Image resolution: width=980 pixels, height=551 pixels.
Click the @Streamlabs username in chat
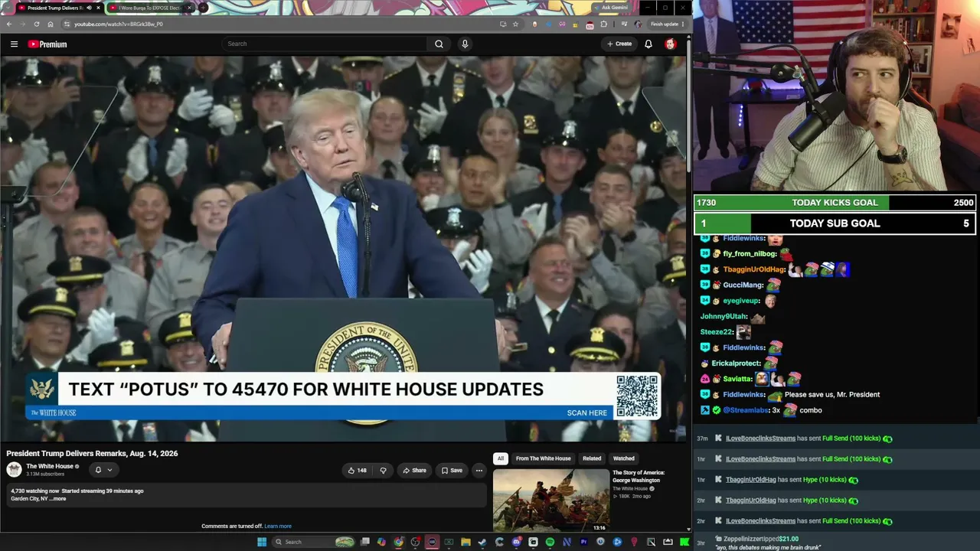[746, 410]
